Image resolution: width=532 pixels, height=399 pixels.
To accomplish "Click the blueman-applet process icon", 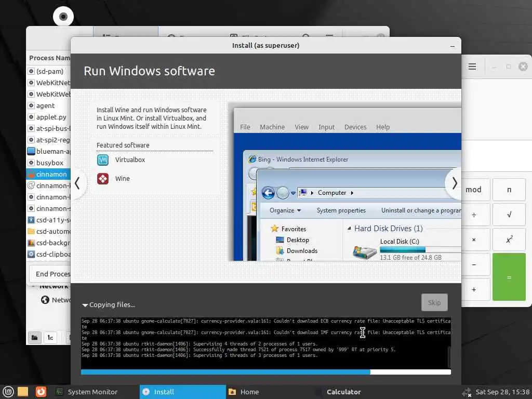I will pos(31,151).
